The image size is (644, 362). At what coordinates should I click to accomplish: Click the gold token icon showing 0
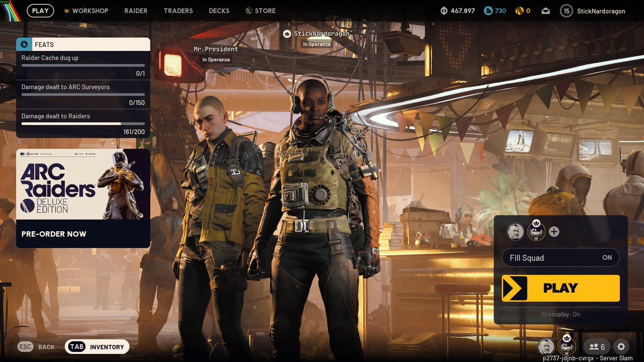tap(519, 11)
